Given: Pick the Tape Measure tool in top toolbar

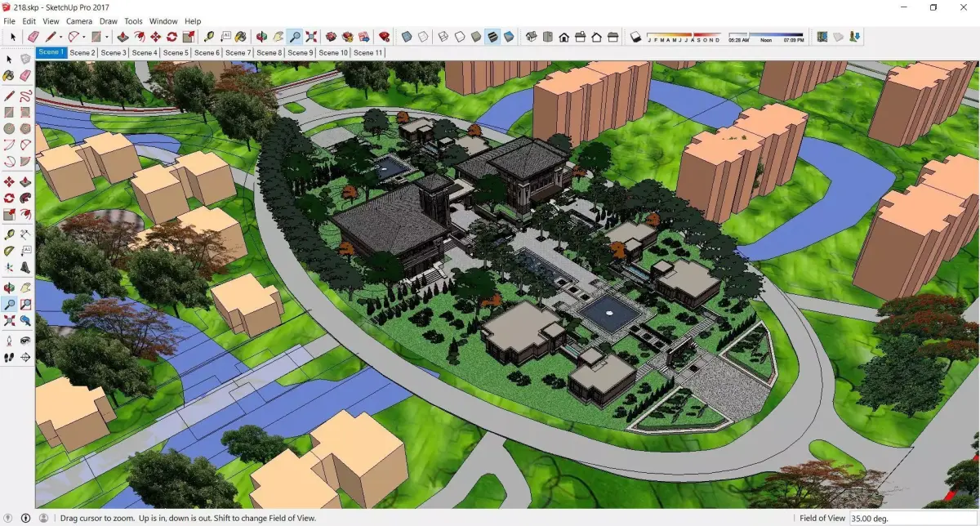Looking at the screenshot, I should [x=209, y=37].
